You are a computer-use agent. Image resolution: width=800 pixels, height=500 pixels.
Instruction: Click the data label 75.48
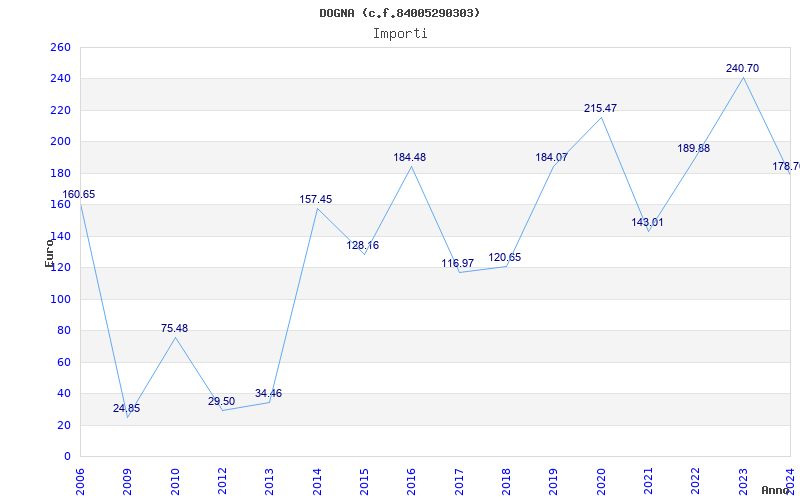174,328
